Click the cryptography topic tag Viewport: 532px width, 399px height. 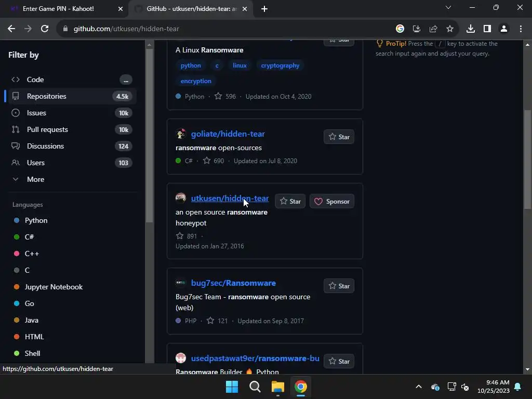coord(280,65)
